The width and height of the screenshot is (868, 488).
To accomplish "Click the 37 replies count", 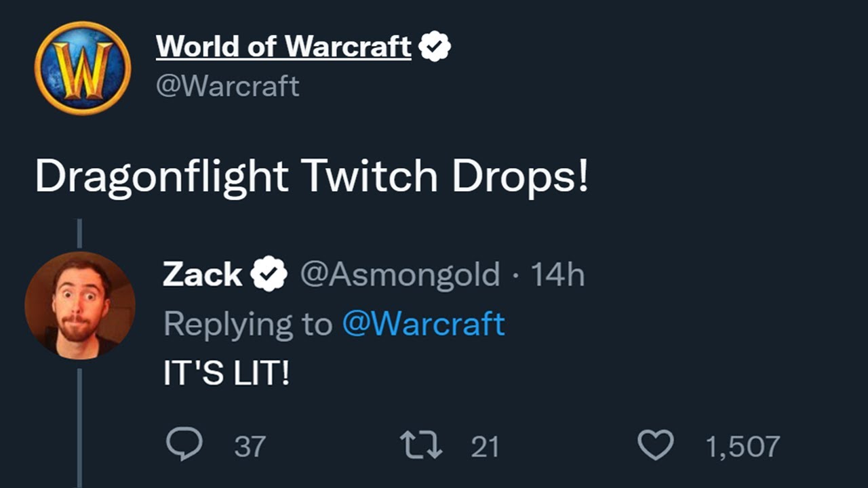I will (250, 447).
